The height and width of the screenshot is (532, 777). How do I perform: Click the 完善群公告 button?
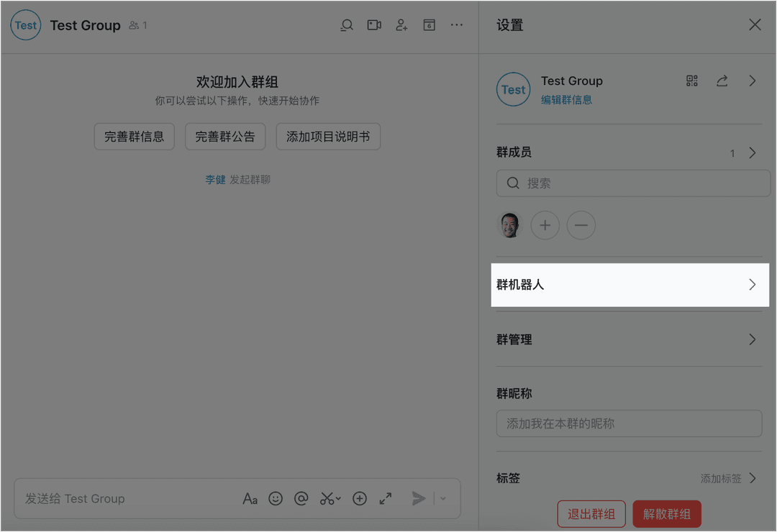tap(225, 137)
